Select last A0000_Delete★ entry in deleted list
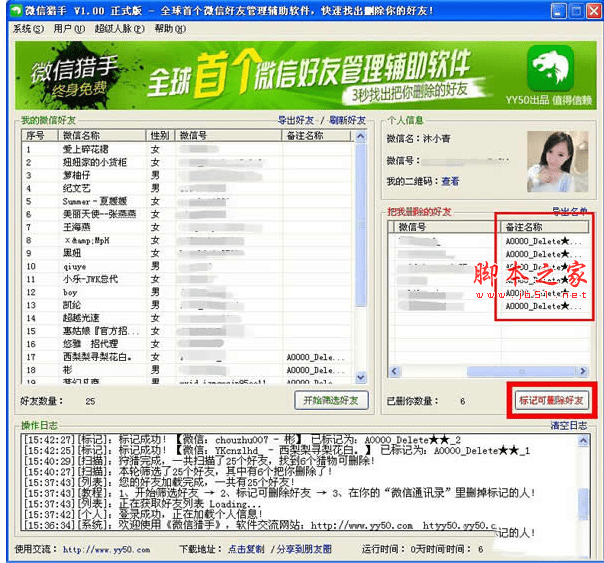 click(x=544, y=306)
